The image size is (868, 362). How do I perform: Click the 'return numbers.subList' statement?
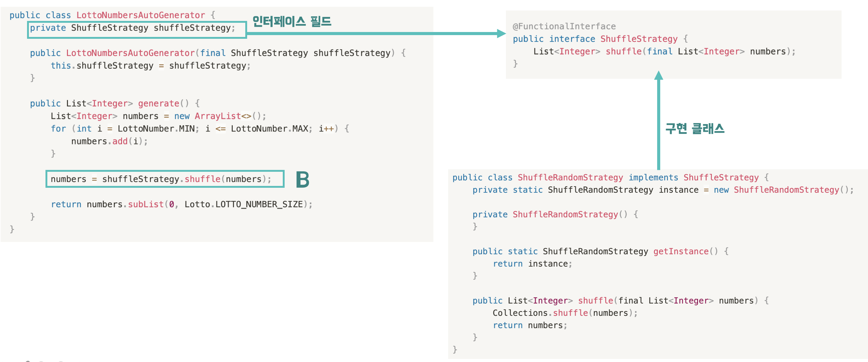point(181,204)
